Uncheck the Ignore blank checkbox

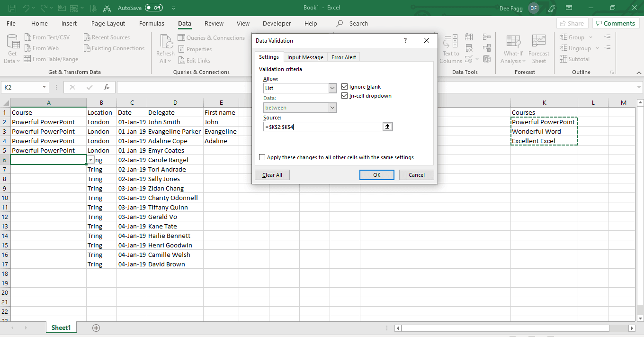(345, 87)
